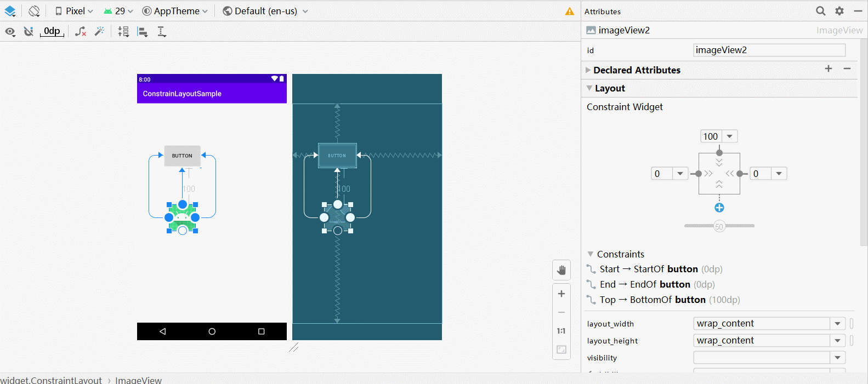
Task: Select the Android ImageView in design view
Action: (x=182, y=217)
